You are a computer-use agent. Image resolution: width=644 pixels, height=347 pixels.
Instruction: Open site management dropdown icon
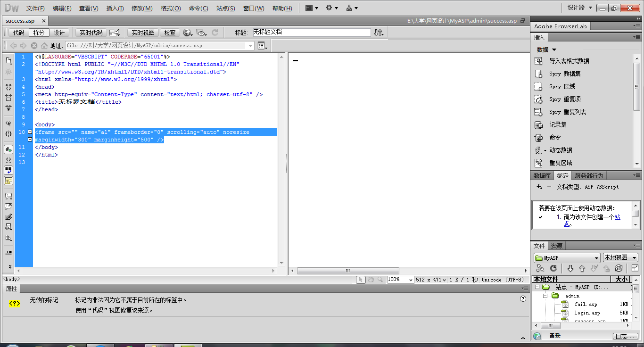(352, 8)
